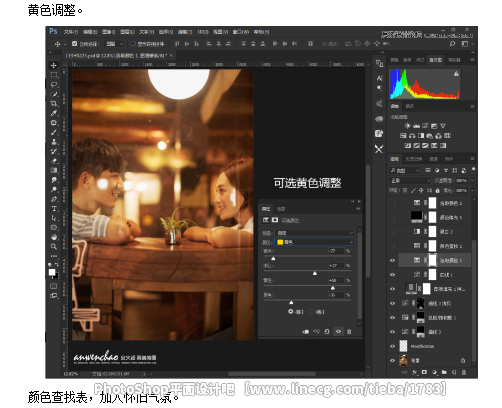Click the yellow percentage input field (+58)
502x408 pixels.
tap(336, 280)
